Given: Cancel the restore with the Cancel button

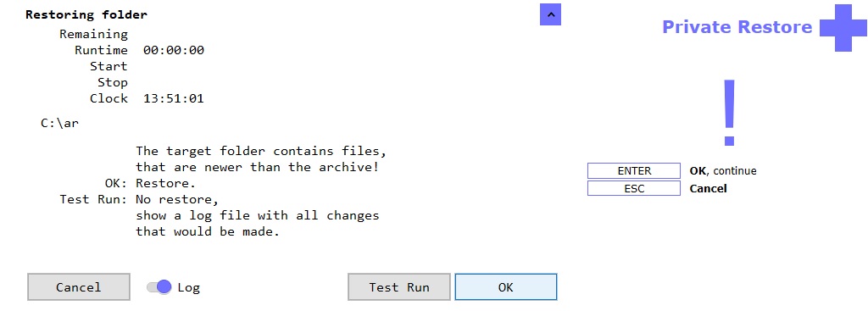Looking at the screenshot, I should 79,287.
